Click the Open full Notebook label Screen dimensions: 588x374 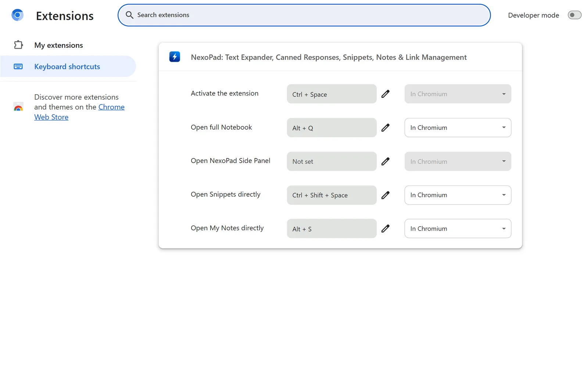point(221,127)
